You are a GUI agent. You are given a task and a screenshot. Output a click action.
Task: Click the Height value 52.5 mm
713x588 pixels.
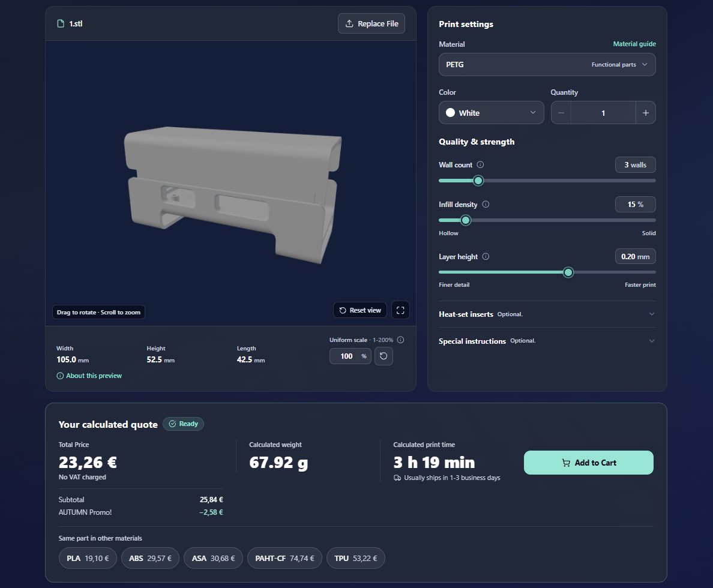[160, 360]
